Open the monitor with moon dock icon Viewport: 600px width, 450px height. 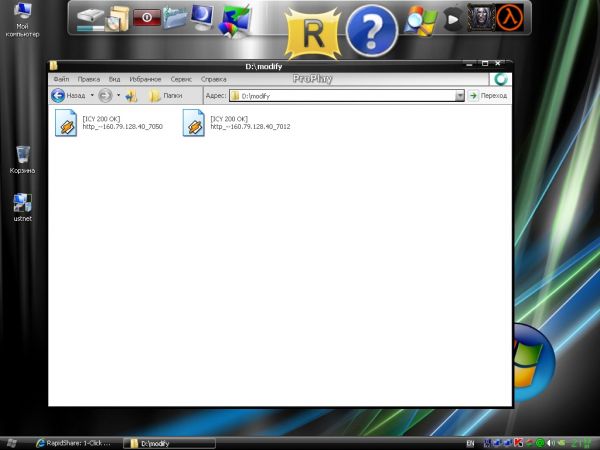tap(202, 18)
